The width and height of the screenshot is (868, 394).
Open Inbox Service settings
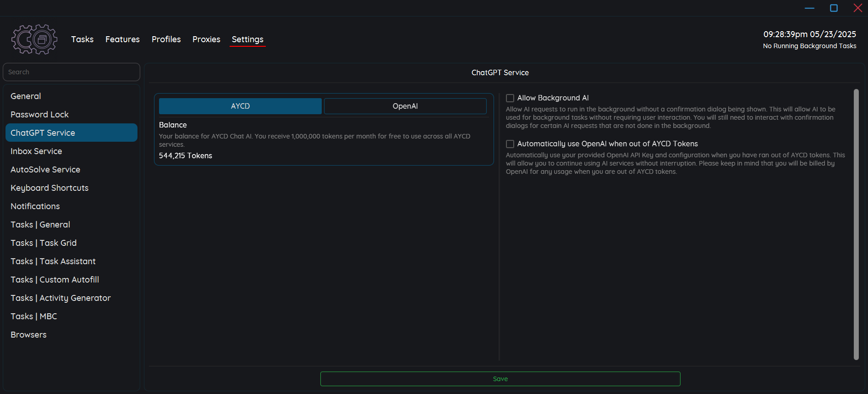(x=71, y=151)
